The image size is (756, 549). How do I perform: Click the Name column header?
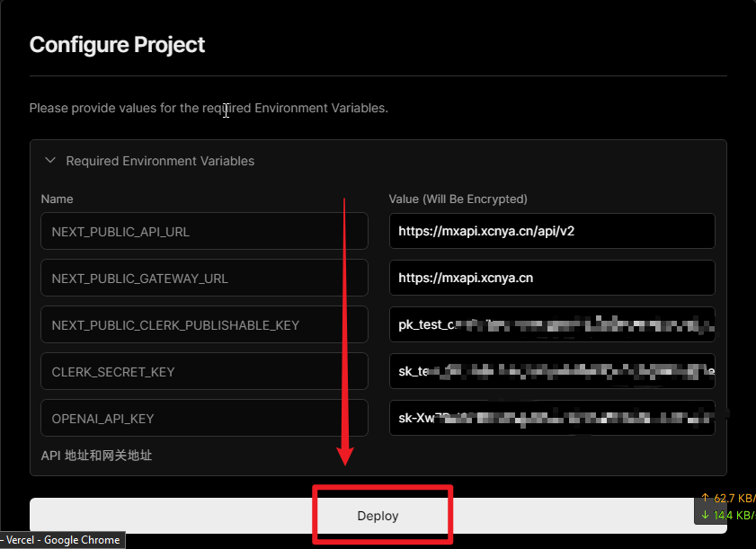[57, 199]
